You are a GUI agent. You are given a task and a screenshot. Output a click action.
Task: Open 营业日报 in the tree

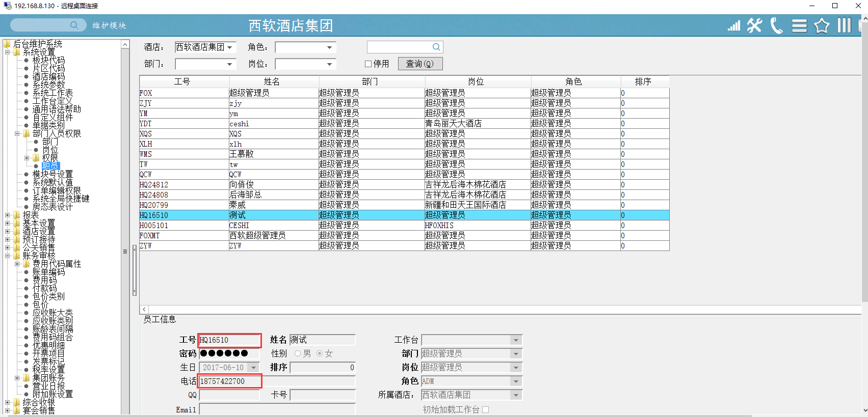[x=49, y=386]
